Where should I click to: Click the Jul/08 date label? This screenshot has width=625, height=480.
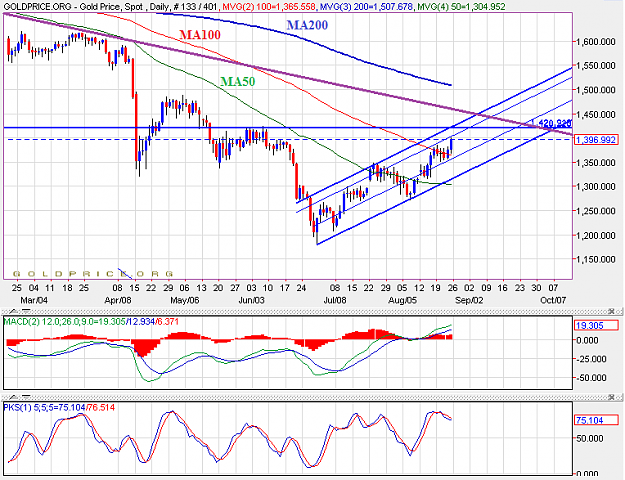pos(335,300)
